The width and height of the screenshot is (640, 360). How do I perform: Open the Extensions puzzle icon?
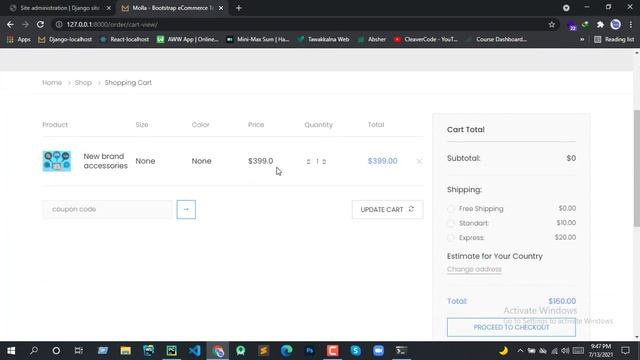tap(600, 24)
